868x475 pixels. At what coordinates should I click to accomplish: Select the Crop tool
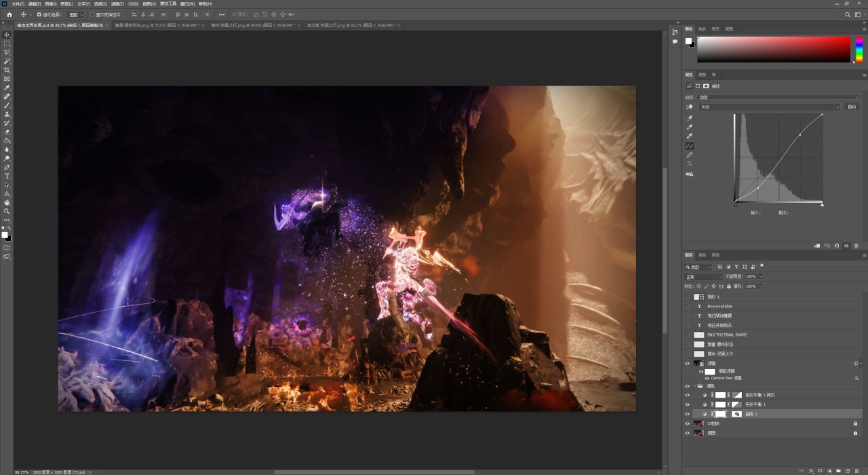coord(7,70)
